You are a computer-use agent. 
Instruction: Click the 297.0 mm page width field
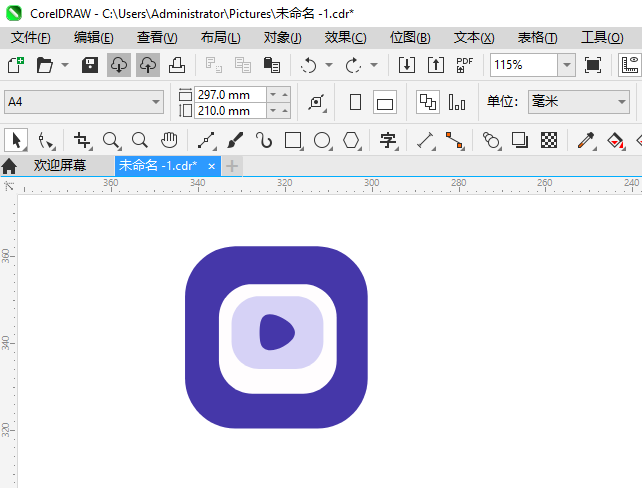click(x=230, y=95)
